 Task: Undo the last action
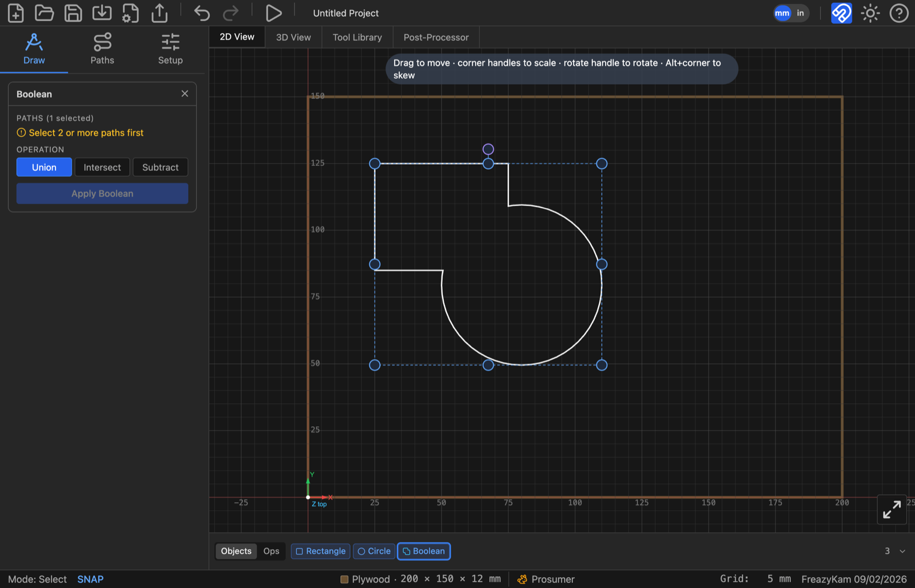(x=202, y=13)
